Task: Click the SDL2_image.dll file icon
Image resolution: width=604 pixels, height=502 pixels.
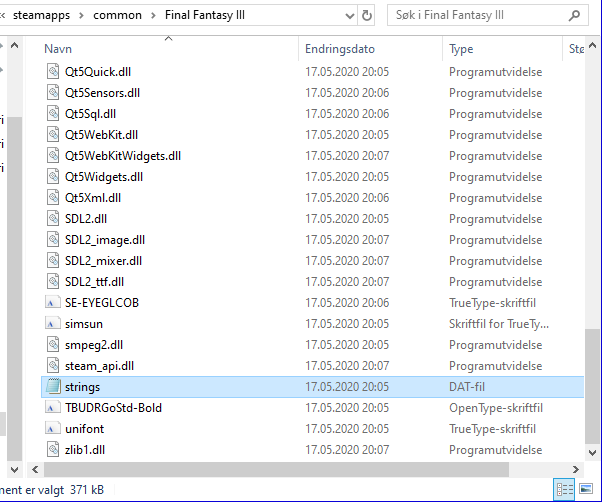Action: coord(53,240)
